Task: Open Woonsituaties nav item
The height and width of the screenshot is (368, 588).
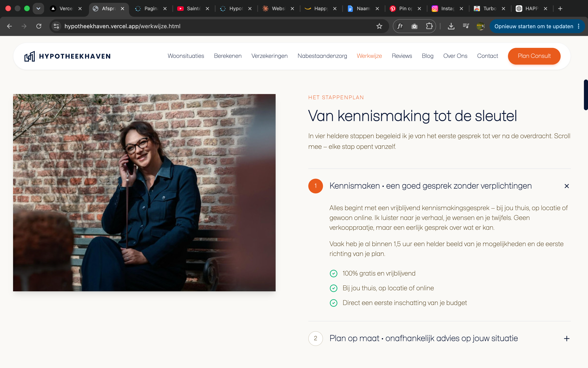Action: [x=186, y=56]
